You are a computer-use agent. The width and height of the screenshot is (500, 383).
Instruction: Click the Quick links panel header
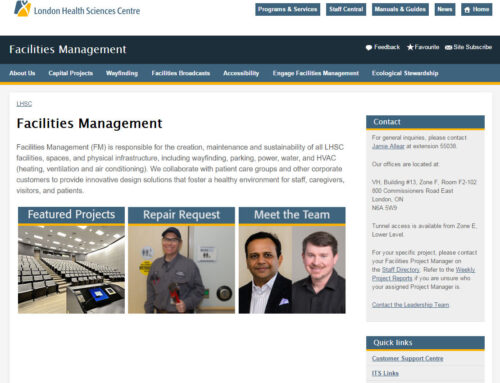tap(425, 343)
